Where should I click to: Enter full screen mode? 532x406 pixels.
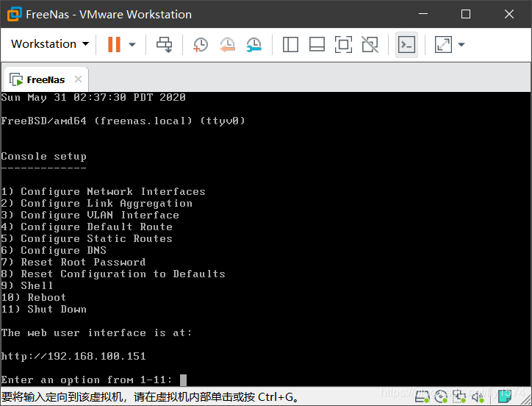[343, 45]
